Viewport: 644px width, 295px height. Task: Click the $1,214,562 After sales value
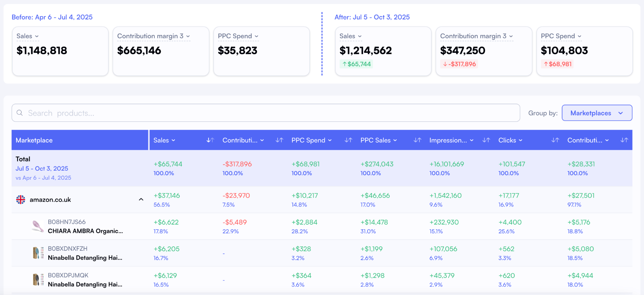[366, 51]
